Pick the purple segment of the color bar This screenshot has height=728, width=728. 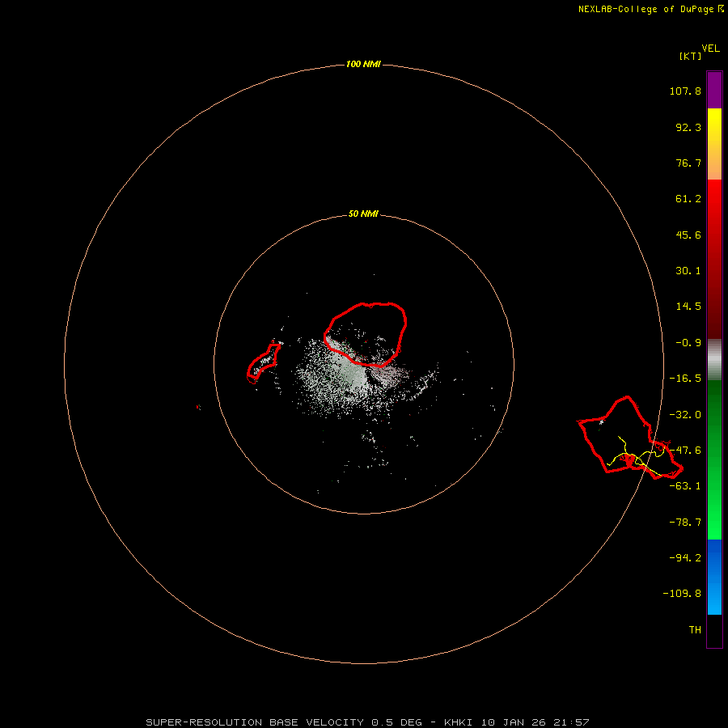pos(714,90)
